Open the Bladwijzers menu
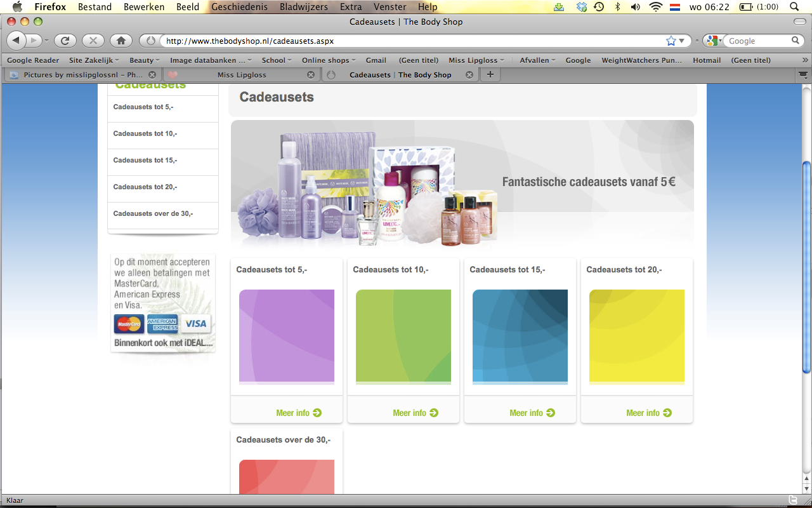 click(304, 7)
